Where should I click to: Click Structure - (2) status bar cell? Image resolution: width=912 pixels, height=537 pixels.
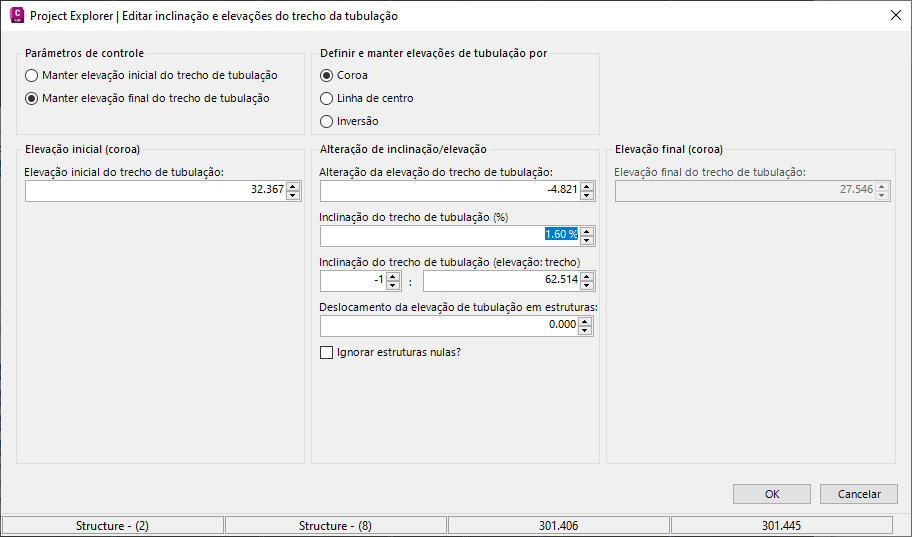112,526
